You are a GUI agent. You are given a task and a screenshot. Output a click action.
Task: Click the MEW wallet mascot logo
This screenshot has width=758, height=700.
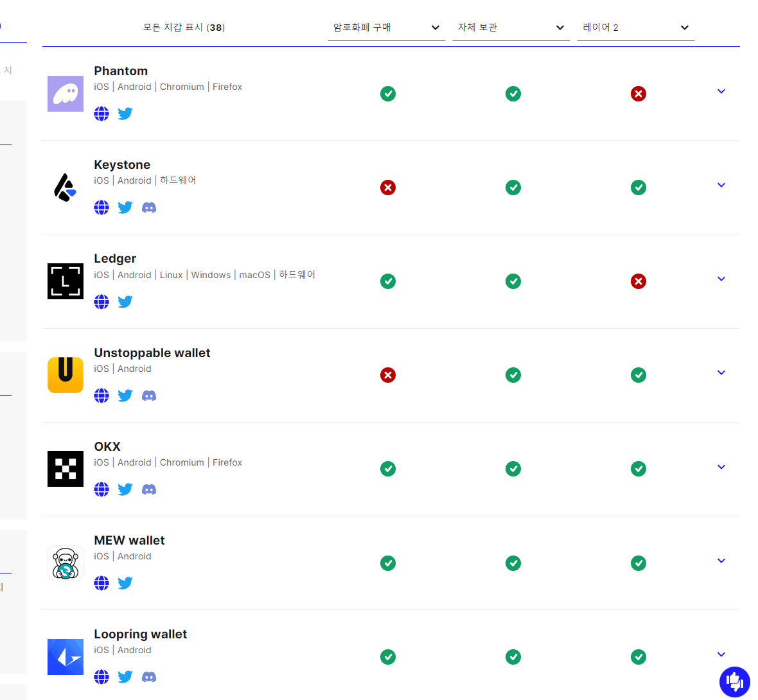[66, 563]
